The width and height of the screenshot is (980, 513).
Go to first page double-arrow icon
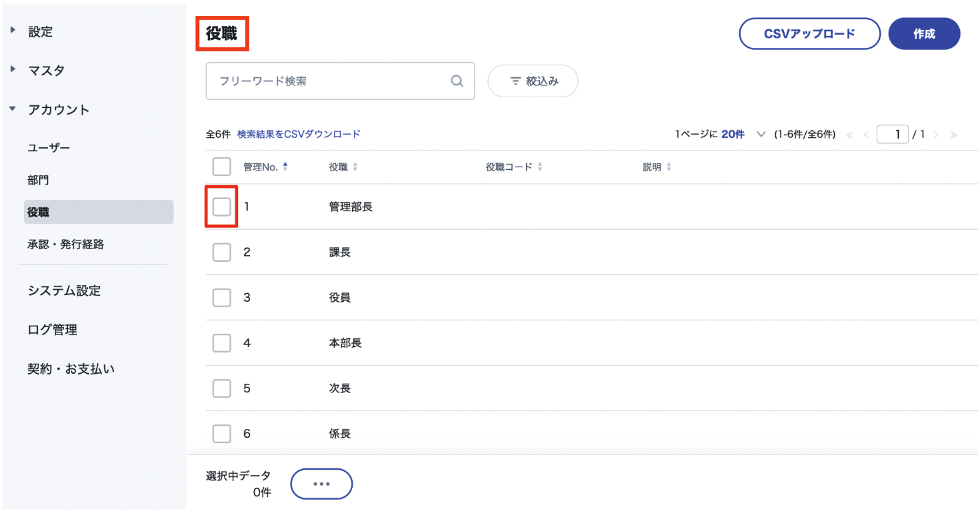click(x=850, y=135)
